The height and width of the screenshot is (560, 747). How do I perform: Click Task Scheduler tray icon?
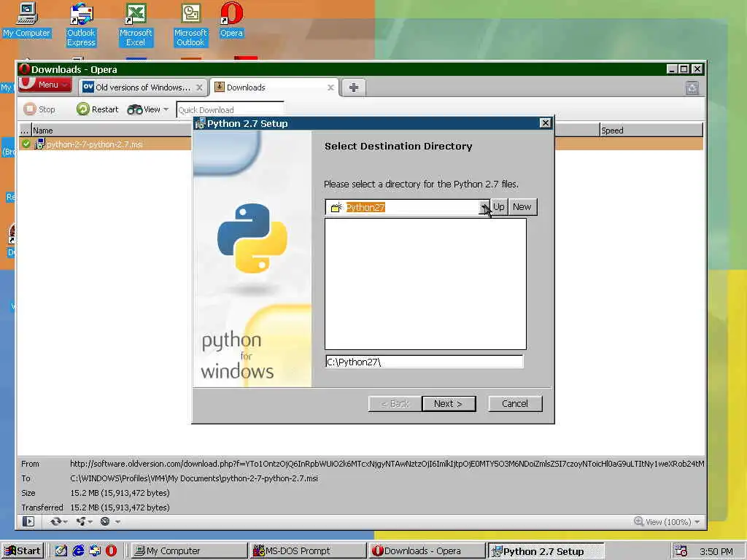coord(681,551)
